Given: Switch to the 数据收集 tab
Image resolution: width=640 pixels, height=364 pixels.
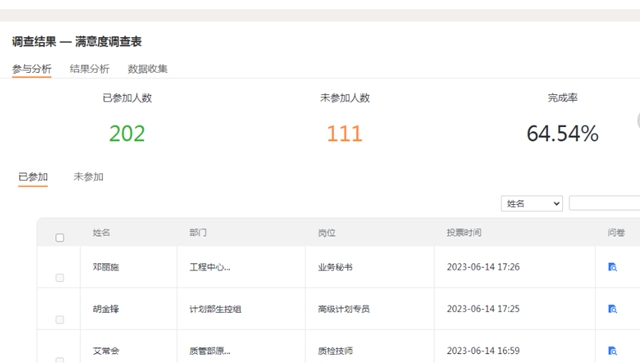Looking at the screenshot, I should tap(148, 69).
